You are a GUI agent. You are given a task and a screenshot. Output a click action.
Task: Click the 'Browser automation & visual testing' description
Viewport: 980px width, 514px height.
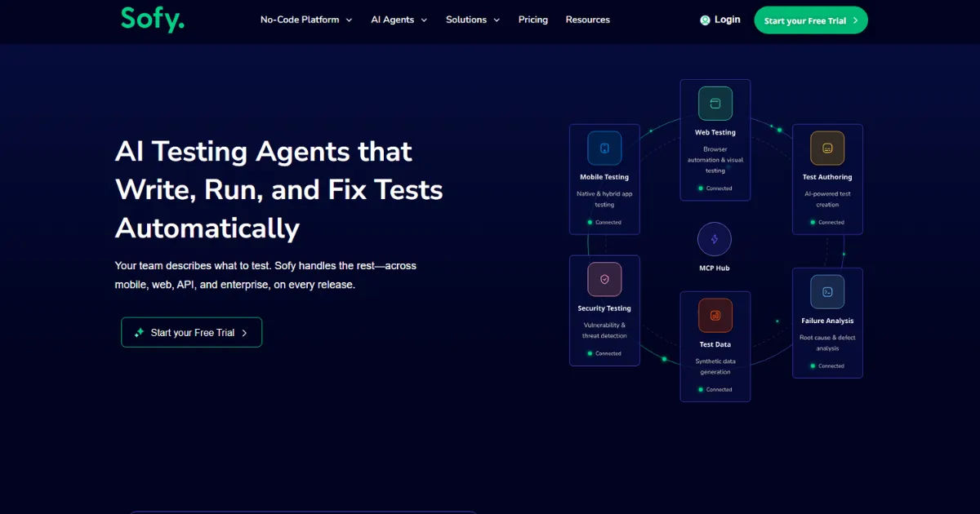pyautogui.click(x=715, y=160)
